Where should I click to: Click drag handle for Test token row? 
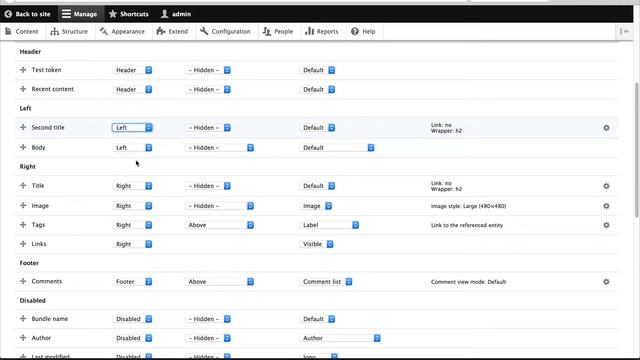pyautogui.click(x=23, y=70)
